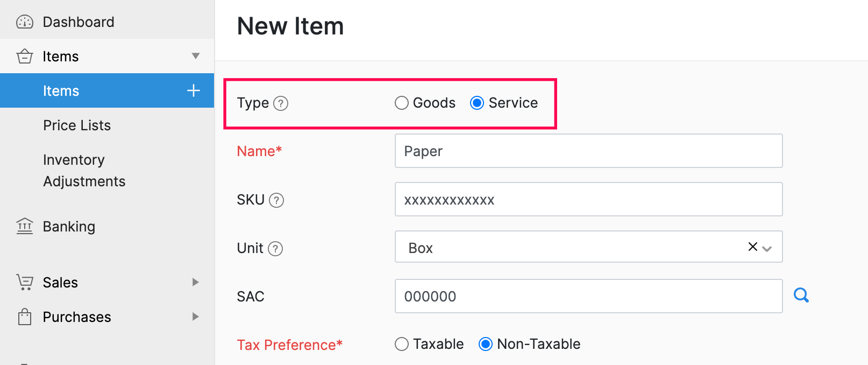Click the Unit help question icon
Viewport: 868px width, 365px height.
click(275, 249)
